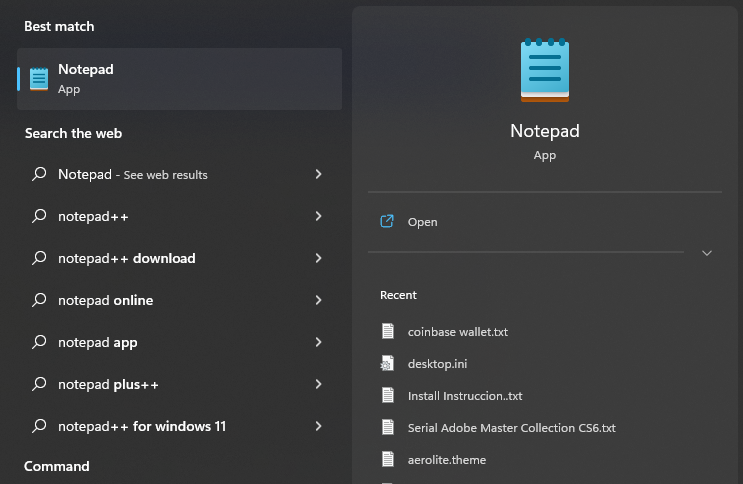743x484 pixels.
Task: Expand arrow next to 'notepad++' suggestion
Action: point(318,216)
